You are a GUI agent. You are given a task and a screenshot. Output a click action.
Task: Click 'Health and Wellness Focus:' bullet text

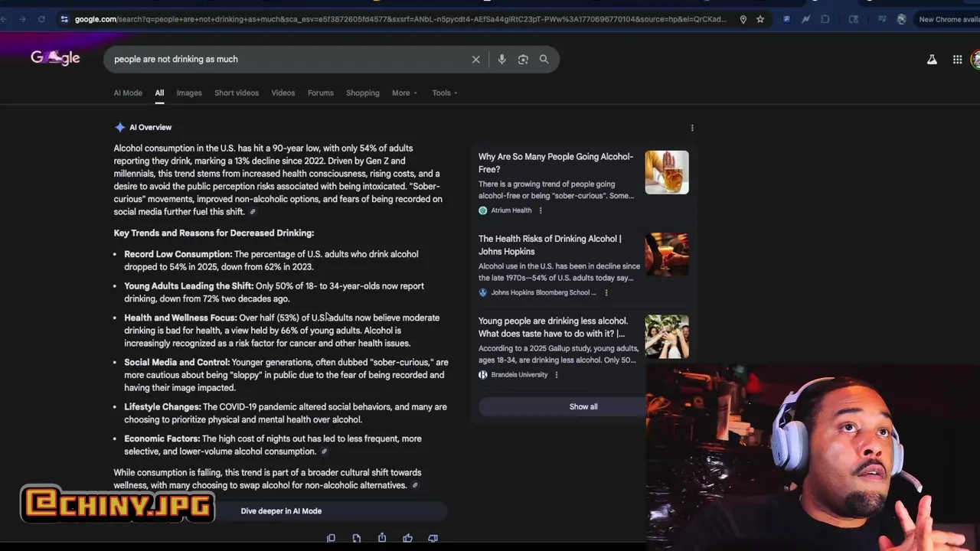coord(180,318)
